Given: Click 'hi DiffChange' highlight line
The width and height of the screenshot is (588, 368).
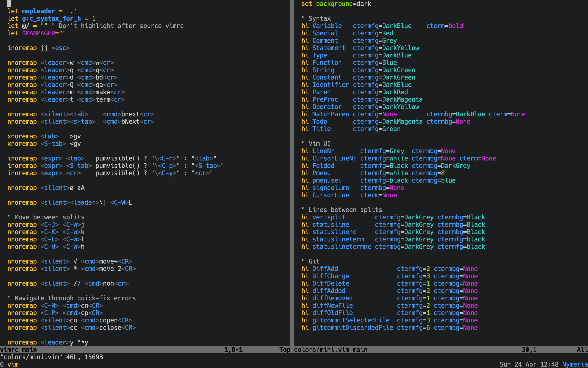Looking at the screenshot, I should [x=390, y=276].
